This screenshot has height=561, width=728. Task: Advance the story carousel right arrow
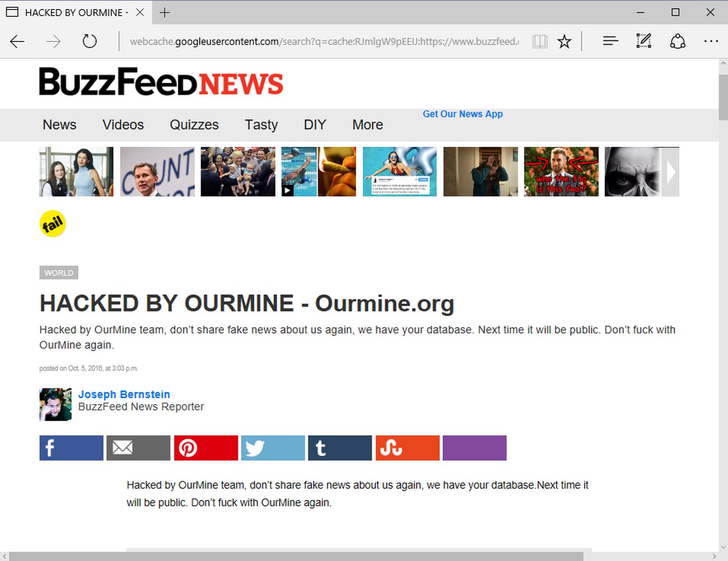tap(671, 171)
